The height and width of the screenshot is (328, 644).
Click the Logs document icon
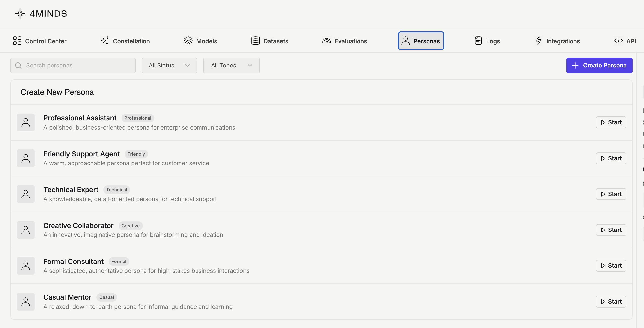pyautogui.click(x=478, y=41)
